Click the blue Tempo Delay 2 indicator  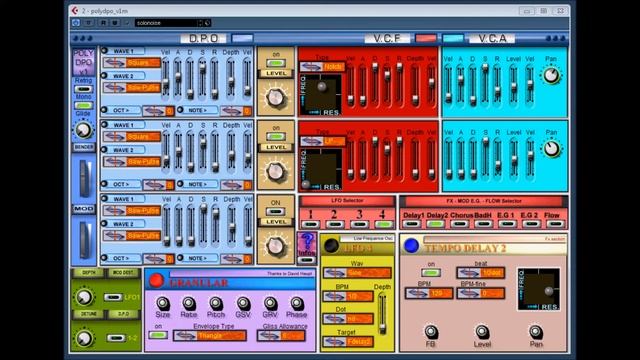[x=411, y=246]
